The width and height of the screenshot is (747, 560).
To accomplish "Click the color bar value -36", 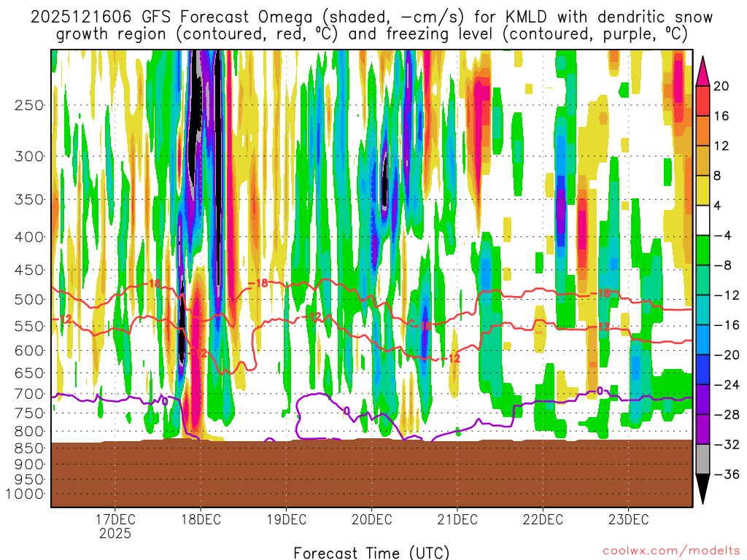I will [727, 474].
